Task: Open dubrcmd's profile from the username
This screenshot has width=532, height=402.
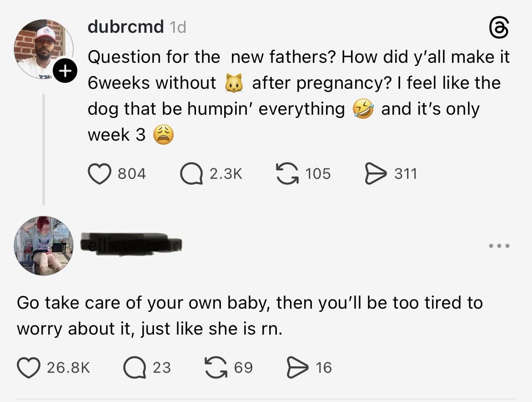Action: coord(125,26)
